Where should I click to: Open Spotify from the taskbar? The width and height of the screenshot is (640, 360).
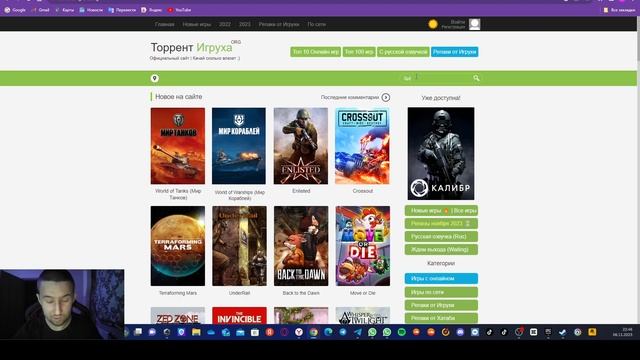coord(402,332)
